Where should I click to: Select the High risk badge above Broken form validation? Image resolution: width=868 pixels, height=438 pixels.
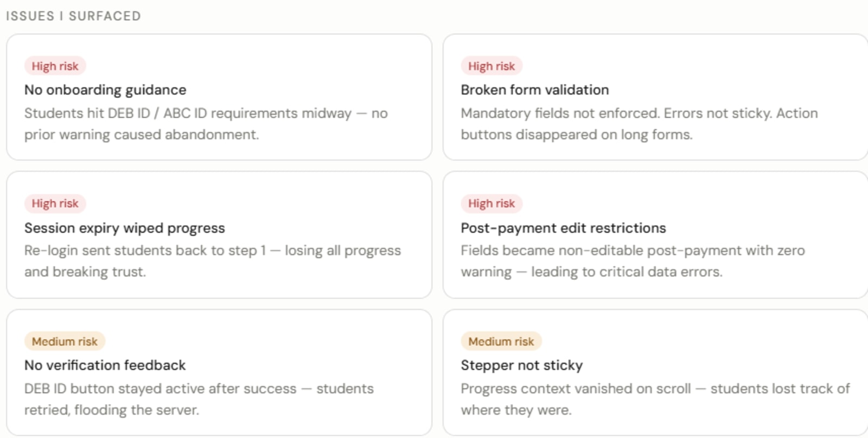[x=492, y=66]
